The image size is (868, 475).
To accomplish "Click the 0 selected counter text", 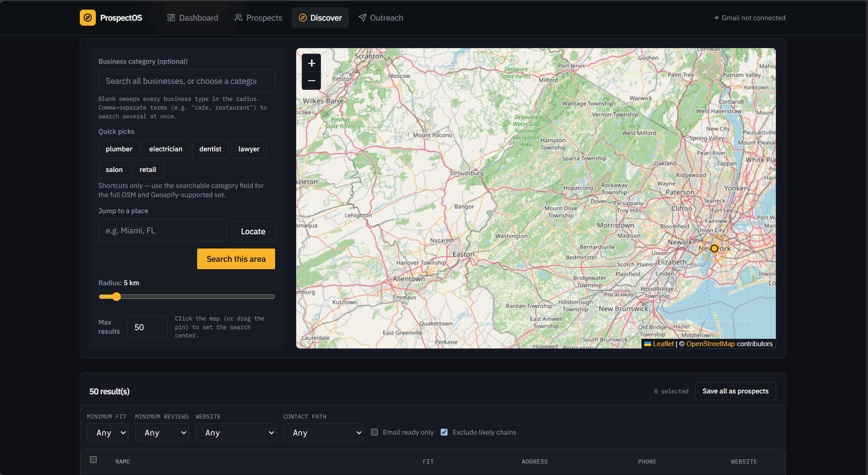I will click(x=671, y=392).
